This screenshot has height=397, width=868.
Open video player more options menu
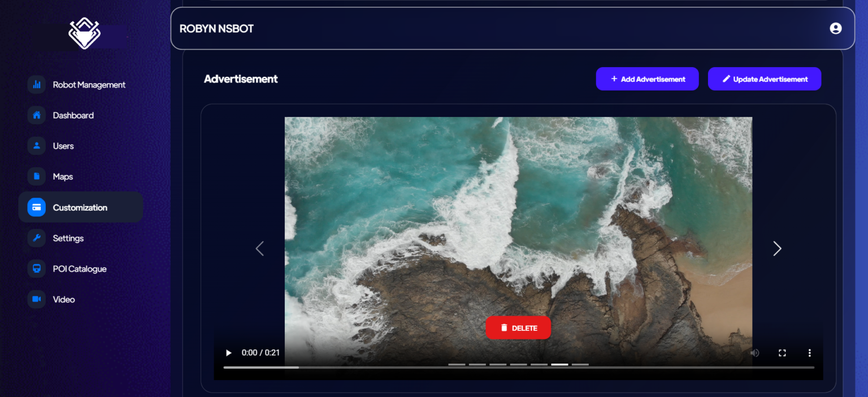coord(809,353)
